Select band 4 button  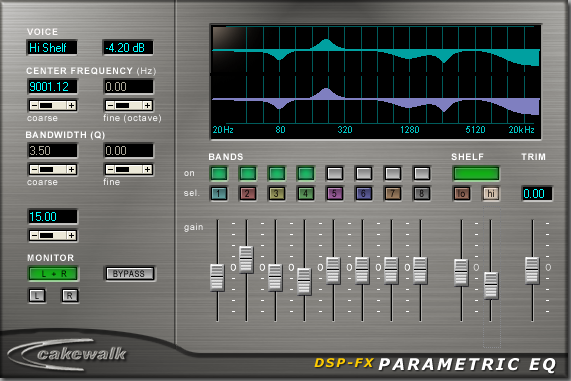[x=306, y=193]
